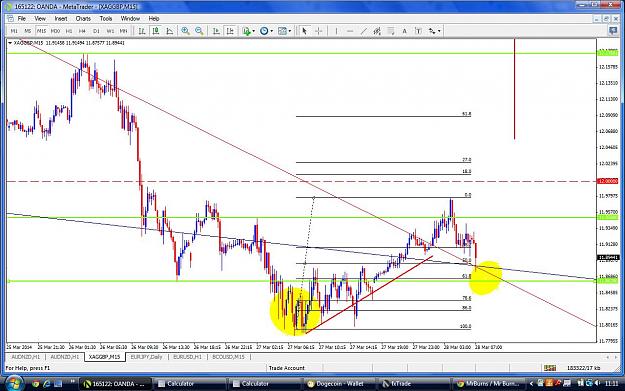
Task: Click 'Trade Account' in status bar
Action: [x=287, y=368]
